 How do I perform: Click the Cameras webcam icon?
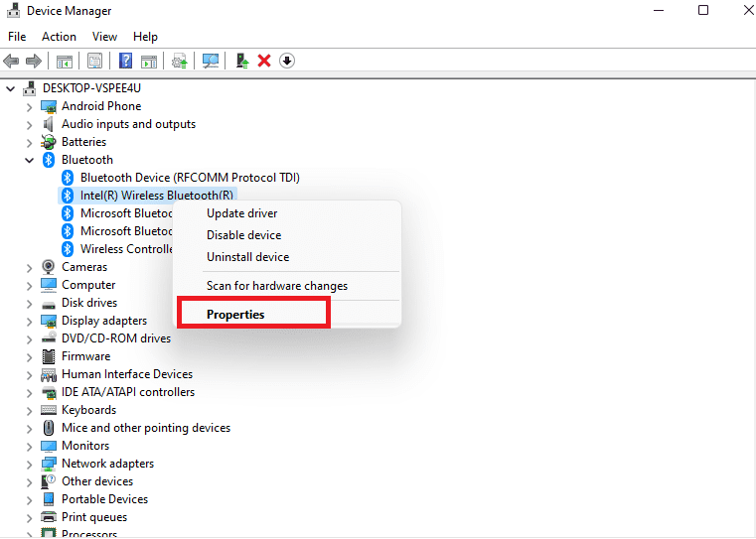[x=49, y=267]
